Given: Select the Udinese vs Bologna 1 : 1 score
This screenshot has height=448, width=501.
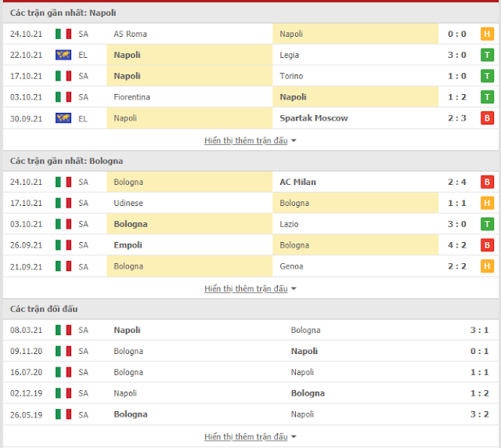Looking at the screenshot, I should (x=457, y=203).
